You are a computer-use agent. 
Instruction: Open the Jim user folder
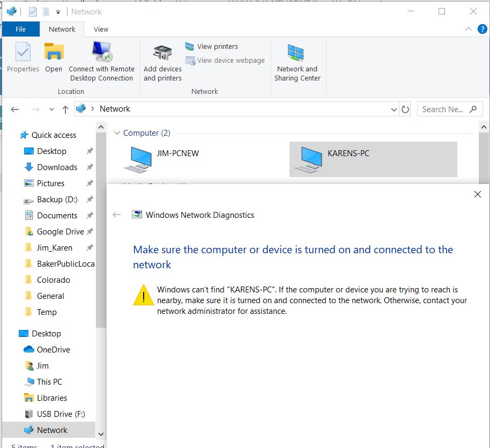coord(42,366)
